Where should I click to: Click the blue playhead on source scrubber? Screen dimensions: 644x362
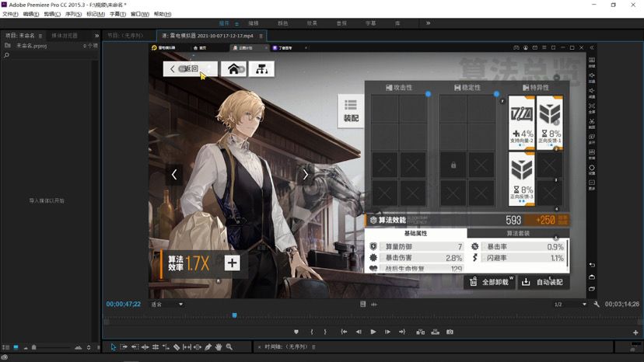pyautogui.click(x=234, y=315)
